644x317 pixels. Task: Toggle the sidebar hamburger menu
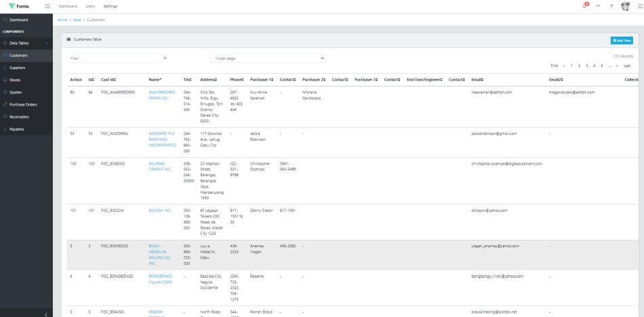click(47, 6)
